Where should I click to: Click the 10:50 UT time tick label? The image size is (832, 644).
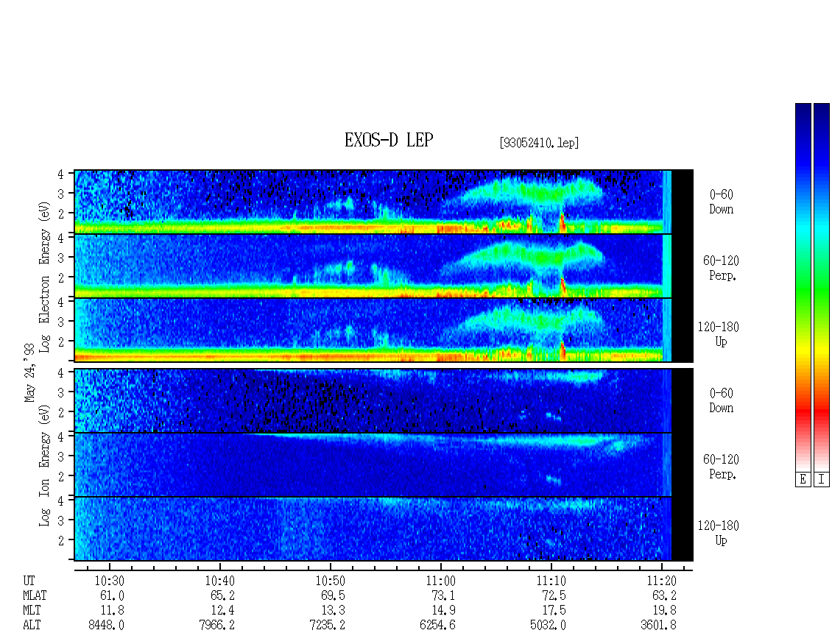pyautogui.click(x=330, y=581)
